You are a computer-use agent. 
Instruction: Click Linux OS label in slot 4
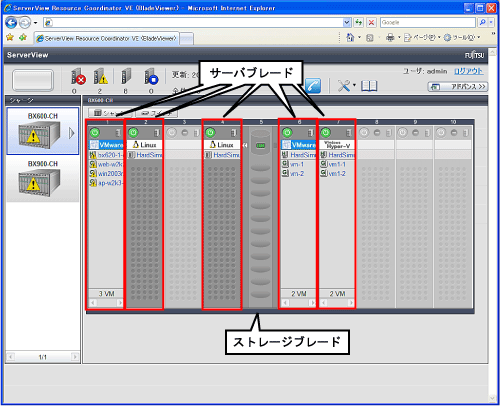[222, 145]
